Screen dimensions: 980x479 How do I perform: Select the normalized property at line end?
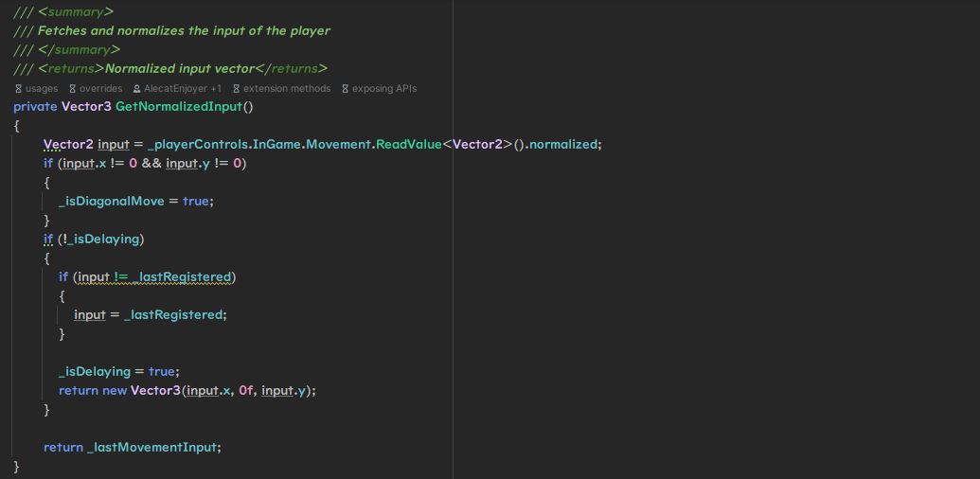coord(563,144)
